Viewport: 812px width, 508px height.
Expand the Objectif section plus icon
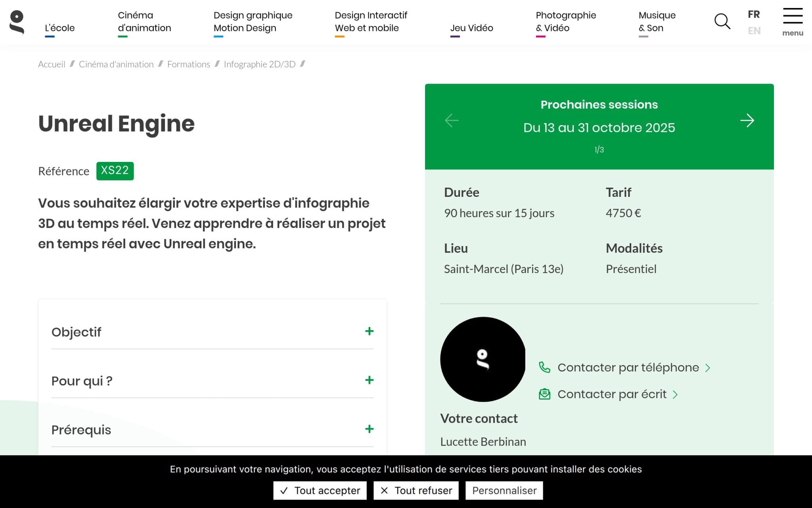pos(369,331)
